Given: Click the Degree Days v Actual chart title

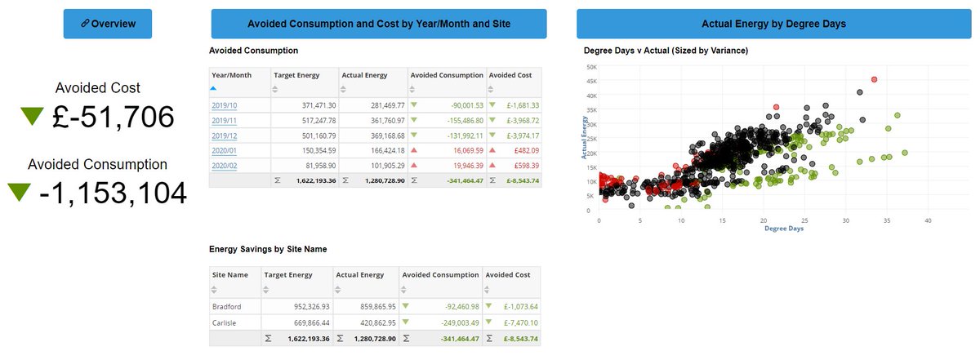Looking at the screenshot, I should point(666,51).
